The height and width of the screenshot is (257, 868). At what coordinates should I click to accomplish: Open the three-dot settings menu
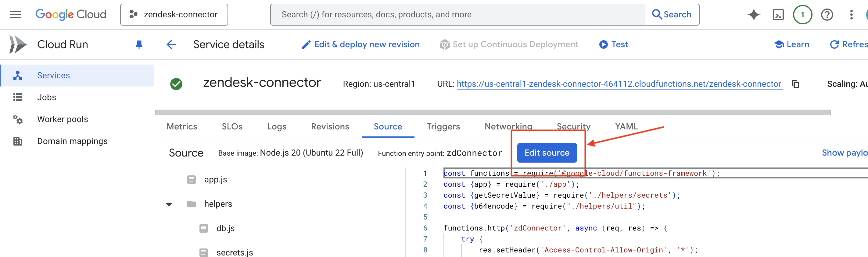851,15
